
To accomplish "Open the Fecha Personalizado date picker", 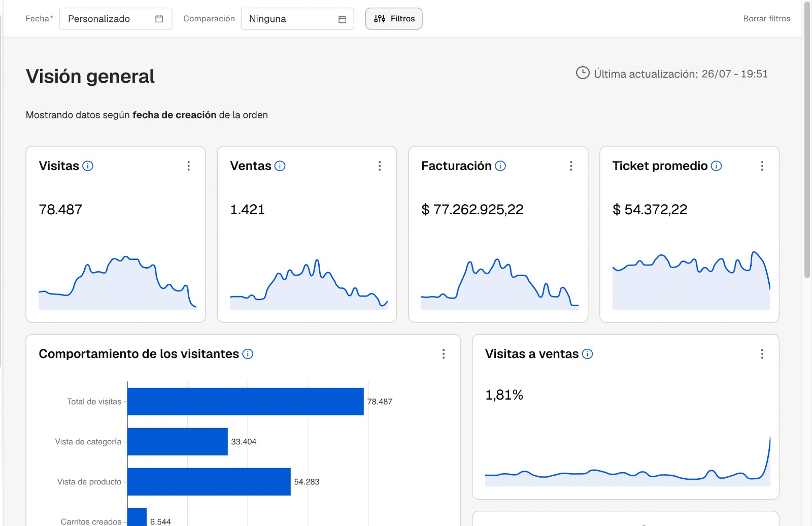I will (116, 19).
